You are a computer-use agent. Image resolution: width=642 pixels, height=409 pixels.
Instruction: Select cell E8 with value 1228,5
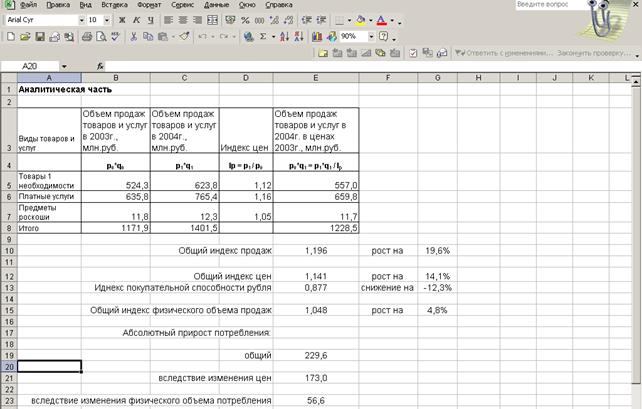[316, 228]
